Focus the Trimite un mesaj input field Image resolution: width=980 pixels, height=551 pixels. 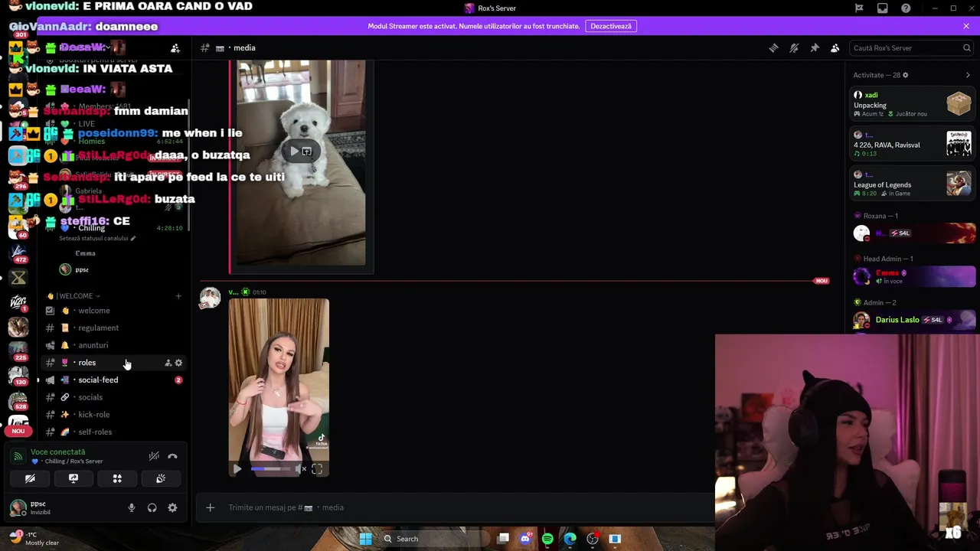point(467,507)
